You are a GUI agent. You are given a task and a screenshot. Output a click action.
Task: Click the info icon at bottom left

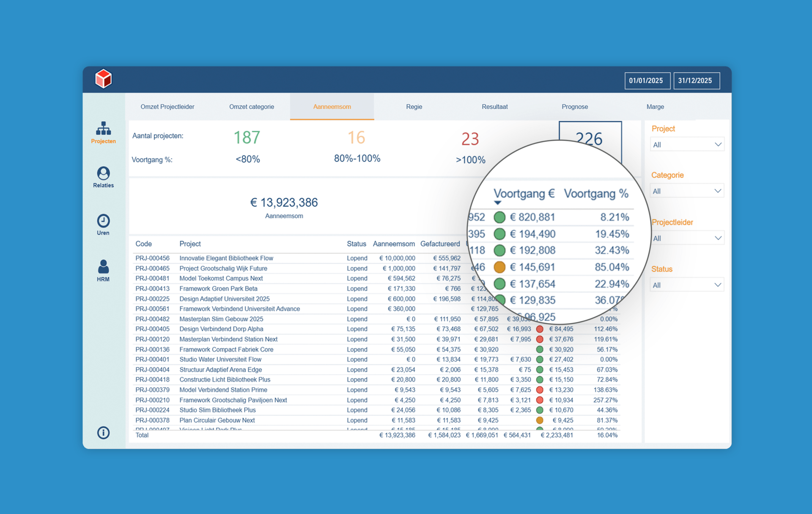coord(103,432)
